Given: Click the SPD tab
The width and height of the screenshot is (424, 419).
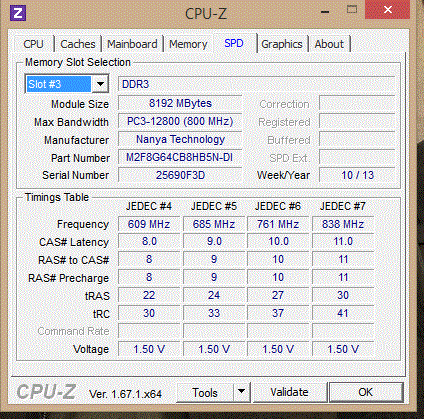Looking at the screenshot, I should 234,43.
